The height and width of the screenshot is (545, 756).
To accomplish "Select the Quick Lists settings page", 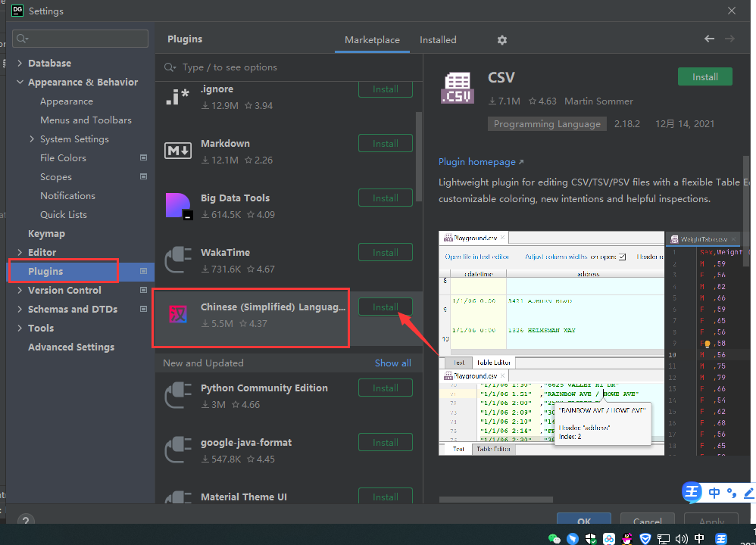I will tap(63, 214).
